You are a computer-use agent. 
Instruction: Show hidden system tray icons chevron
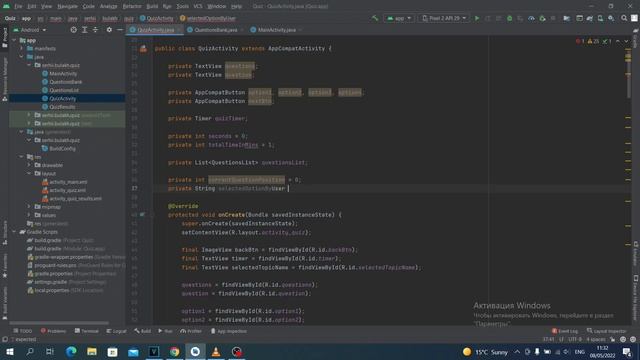tap(517, 352)
